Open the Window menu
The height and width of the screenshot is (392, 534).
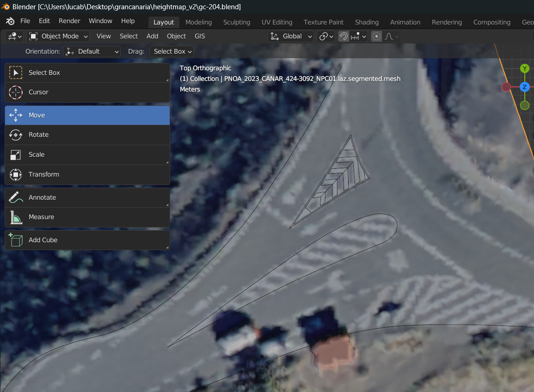tap(100, 21)
